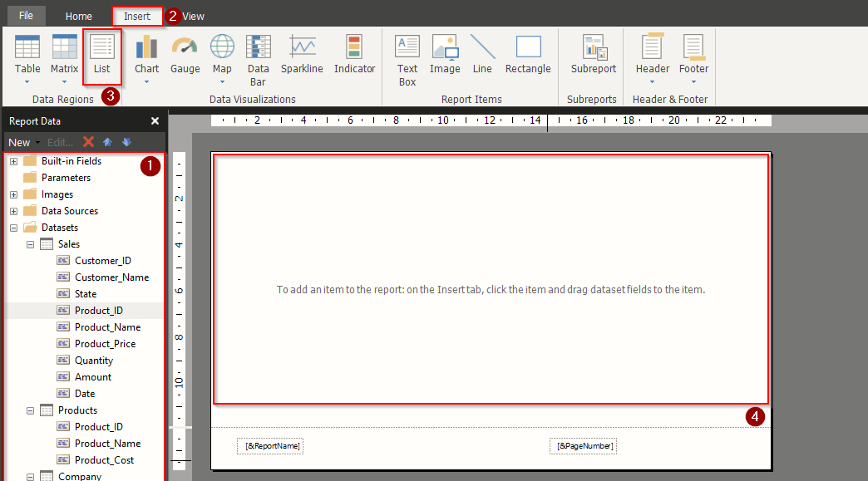Add an Indicator visualization
The height and width of the screenshot is (481, 868).
354,52
